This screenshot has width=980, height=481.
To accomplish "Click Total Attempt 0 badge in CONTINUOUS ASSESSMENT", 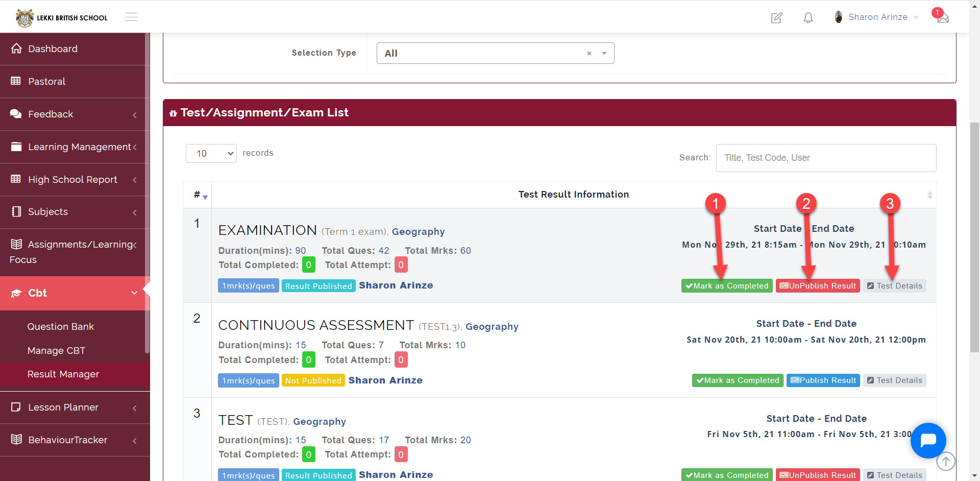I will point(401,360).
